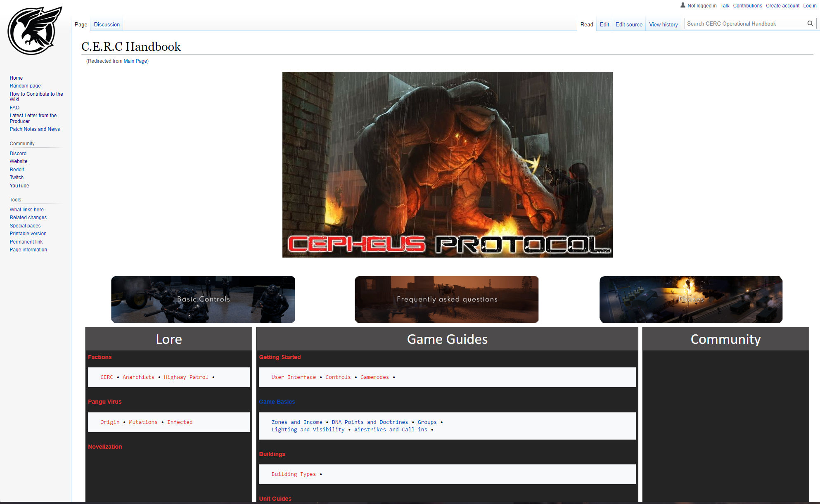820x504 pixels.
Task: Switch to the Discussion tab
Action: point(107,24)
